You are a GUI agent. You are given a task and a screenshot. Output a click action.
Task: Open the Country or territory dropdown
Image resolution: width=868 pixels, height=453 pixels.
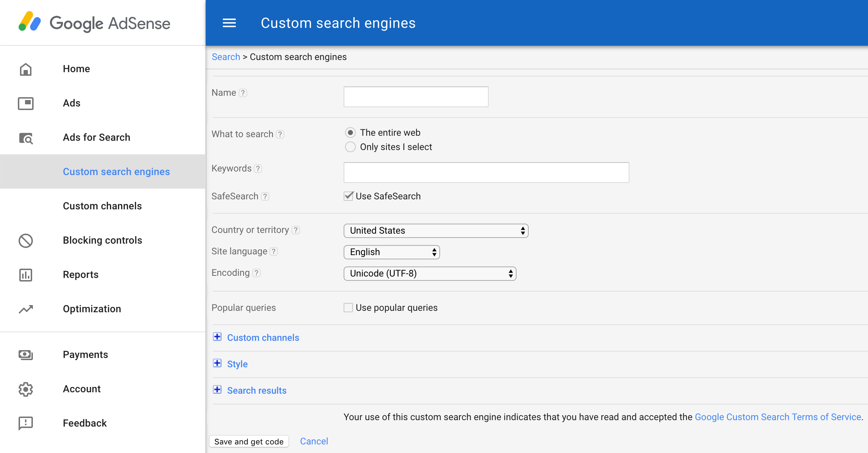[435, 230]
